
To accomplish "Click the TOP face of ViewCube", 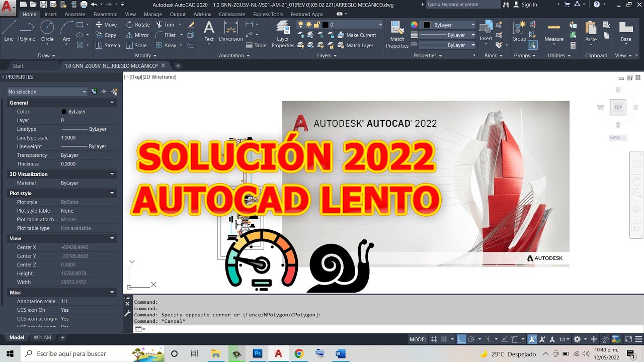I will pos(618,107).
